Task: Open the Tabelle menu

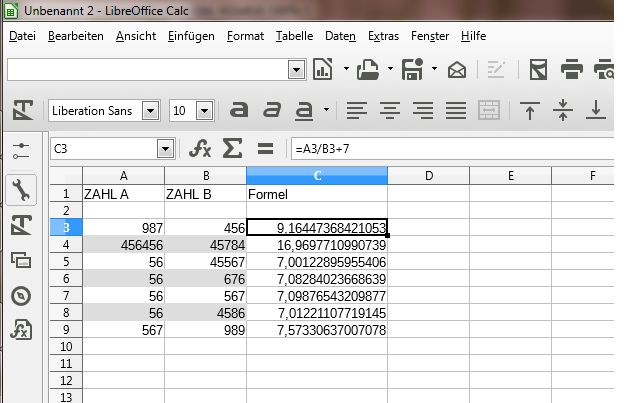Action: (294, 36)
